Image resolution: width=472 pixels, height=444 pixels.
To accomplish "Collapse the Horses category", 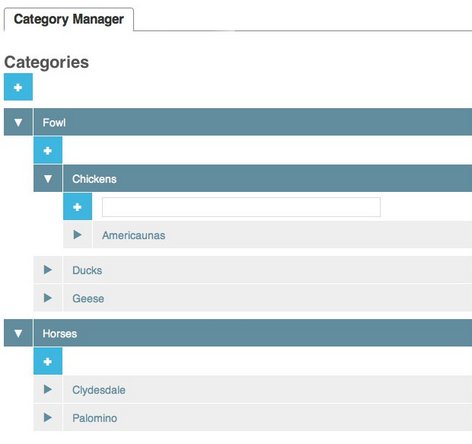I will click(18, 333).
